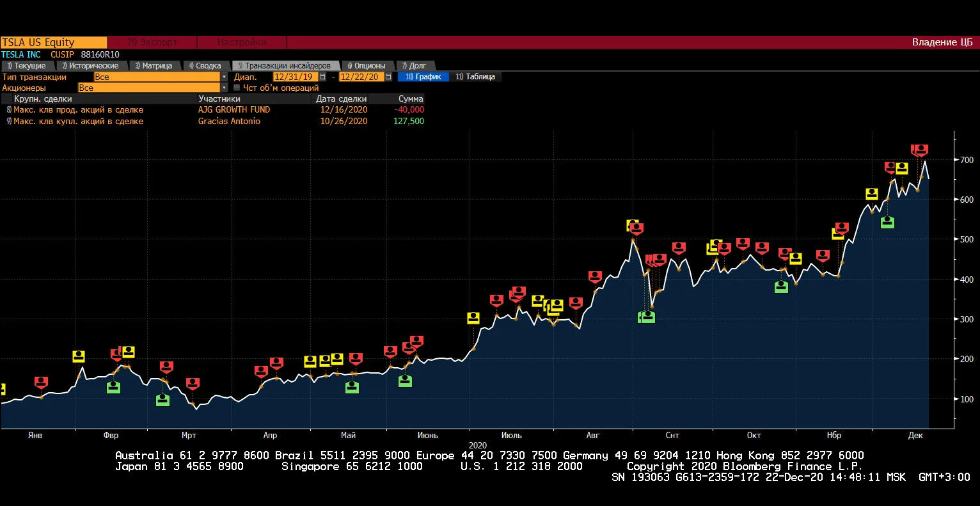The height and width of the screenshot is (506, 980).
Task: Click the TESLA INC company name
Action: pyautogui.click(x=21, y=55)
